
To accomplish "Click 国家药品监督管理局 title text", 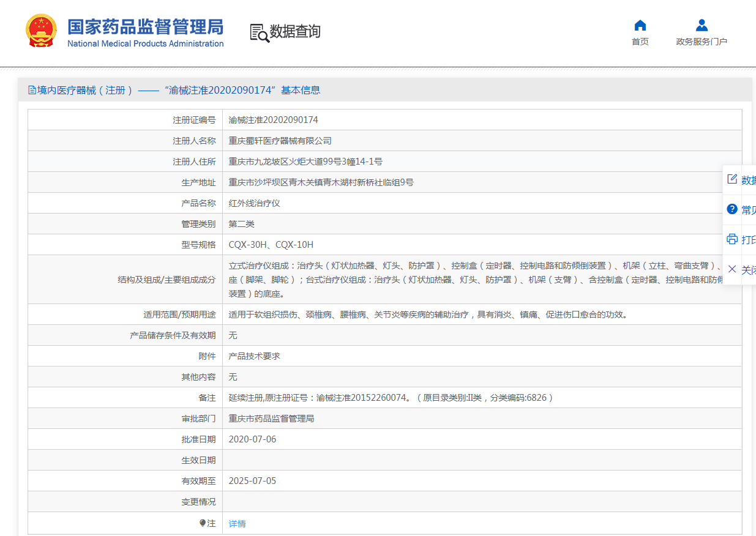I will tap(145, 27).
